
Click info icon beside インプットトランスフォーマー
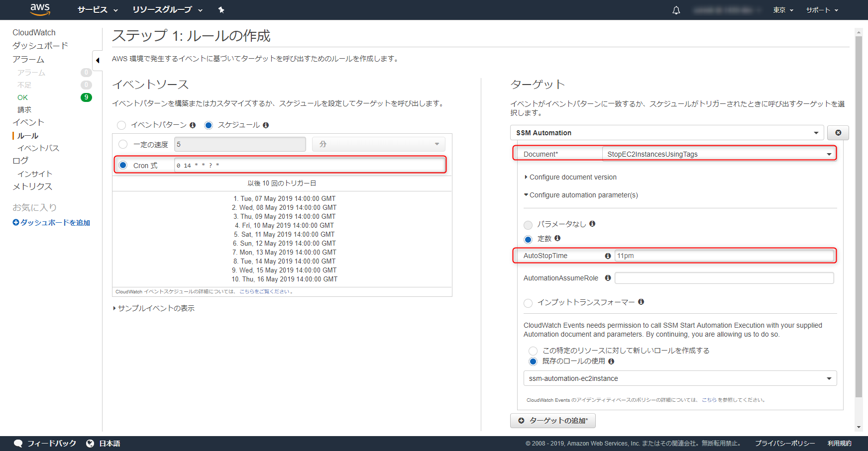(641, 302)
